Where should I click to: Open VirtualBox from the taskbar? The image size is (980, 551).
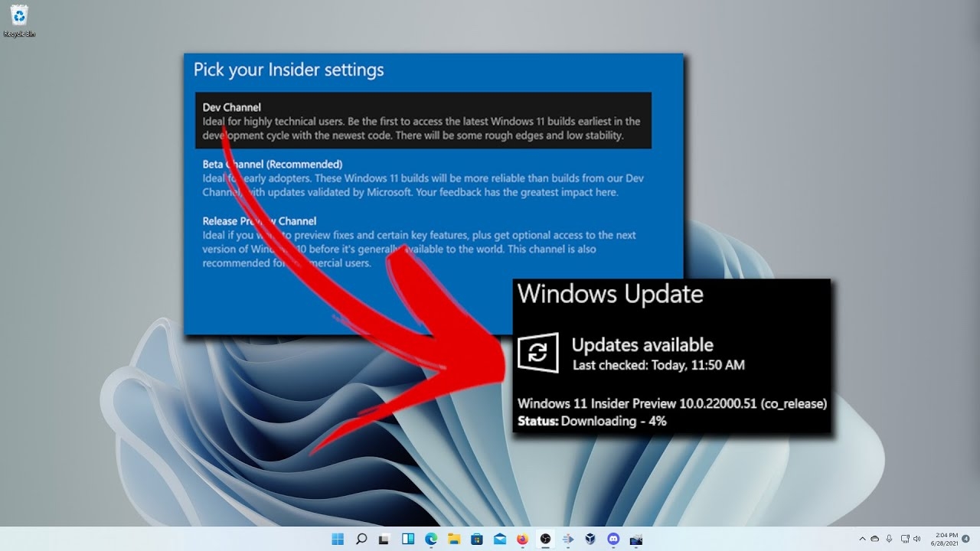click(x=591, y=538)
